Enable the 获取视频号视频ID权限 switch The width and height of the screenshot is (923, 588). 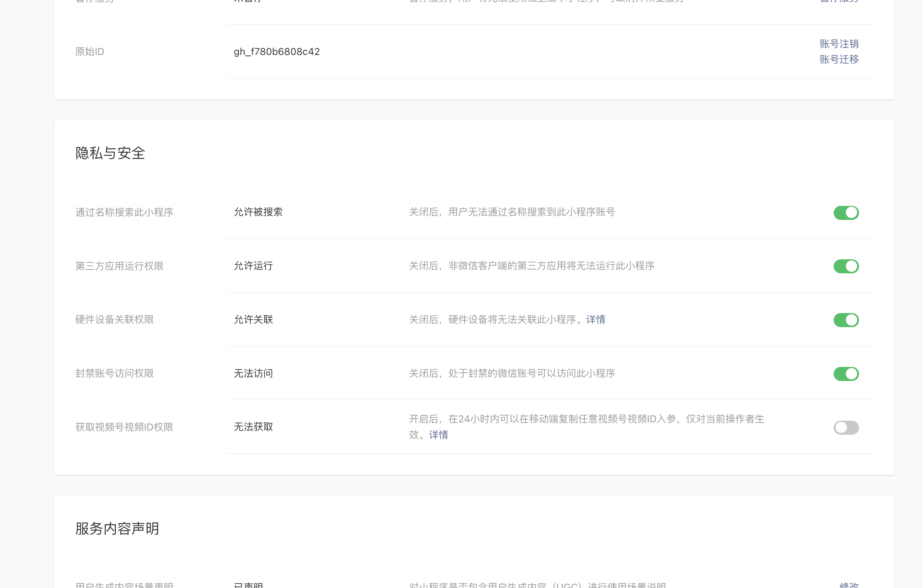point(846,428)
